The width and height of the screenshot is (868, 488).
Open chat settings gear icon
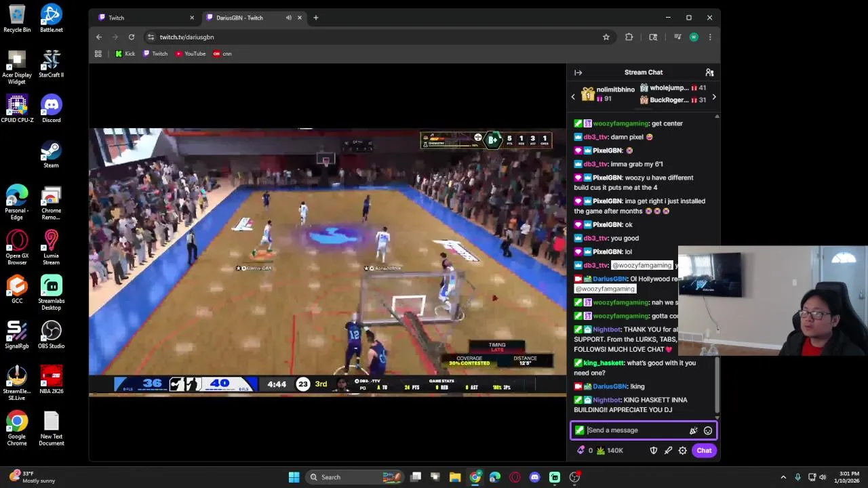coord(683,451)
